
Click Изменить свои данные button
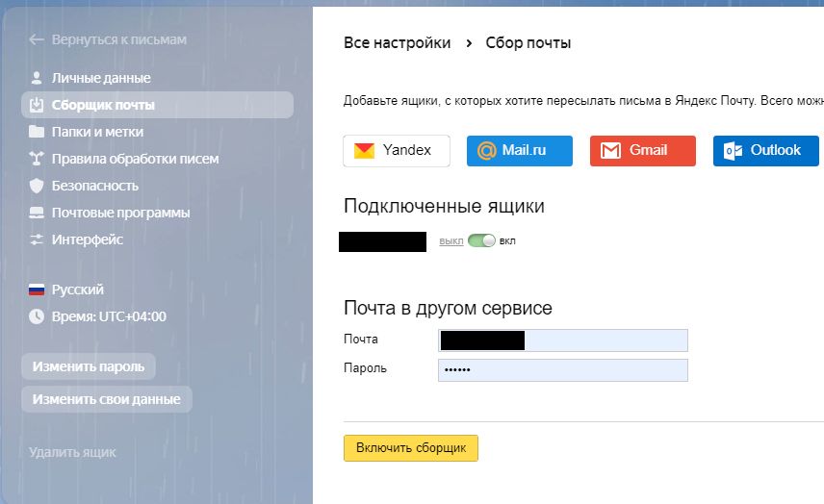point(107,399)
